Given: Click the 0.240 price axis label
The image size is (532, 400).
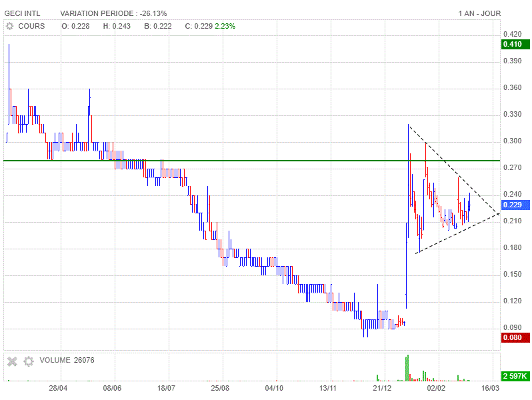Looking at the screenshot, I should point(512,194).
